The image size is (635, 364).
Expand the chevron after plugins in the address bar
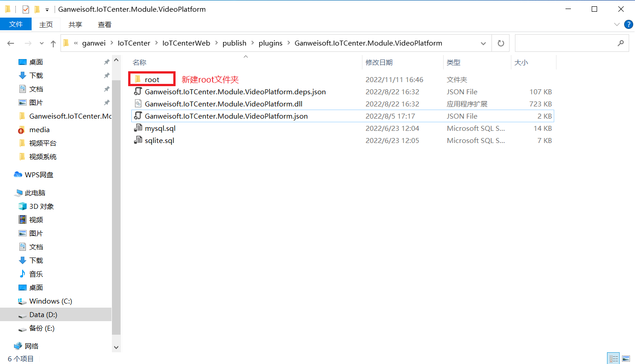tap(288, 43)
